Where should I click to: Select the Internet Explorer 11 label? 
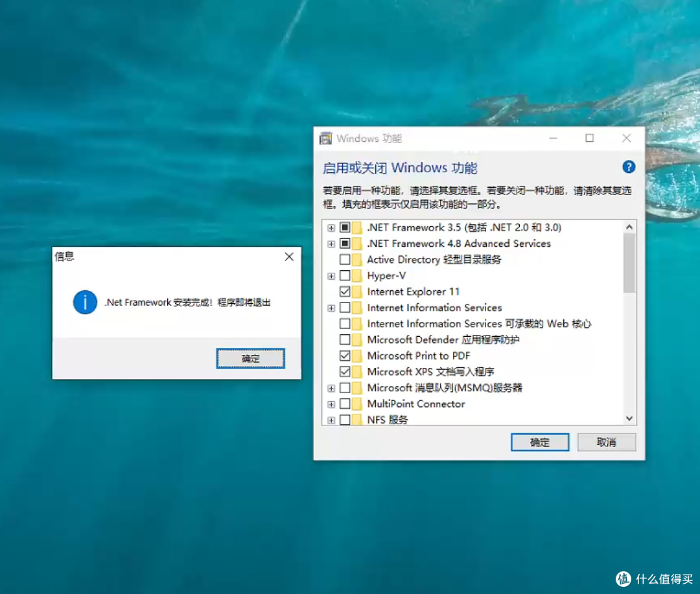tap(414, 291)
